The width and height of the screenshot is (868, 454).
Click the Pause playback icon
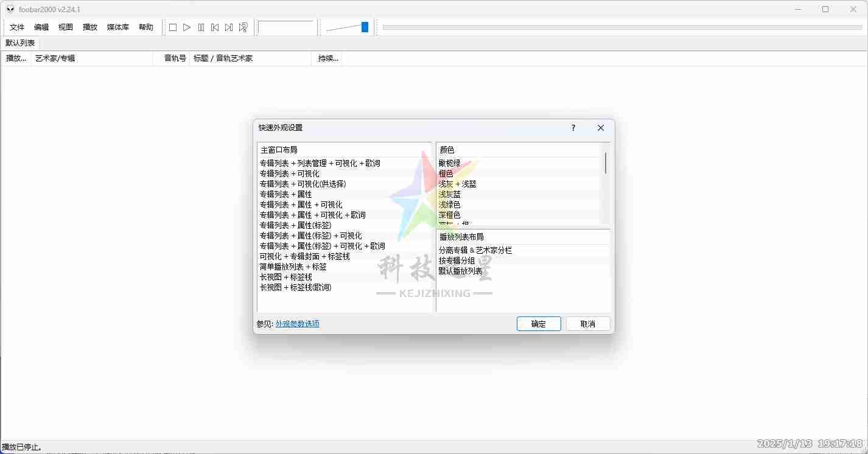201,27
